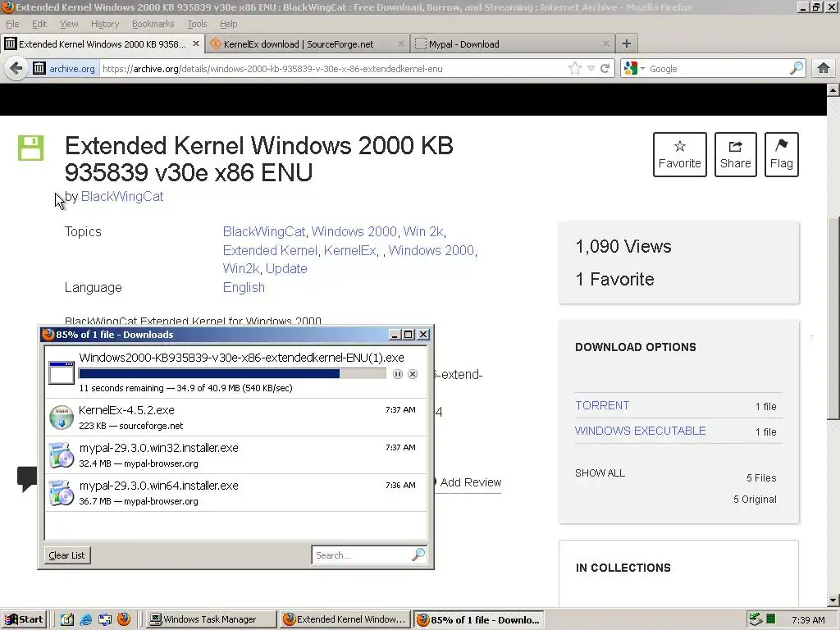The width and height of the screenshot is (840, 630).
Task: Switch to Mypal - Download tab
Action: [x=512, y=44]
